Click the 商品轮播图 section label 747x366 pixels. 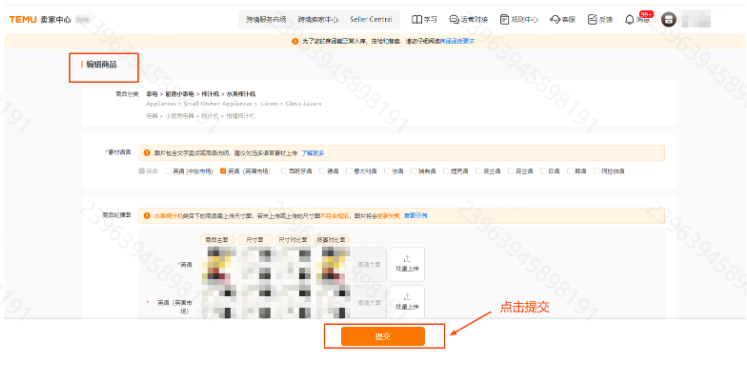pyautogui.click(x=117, y=215)
